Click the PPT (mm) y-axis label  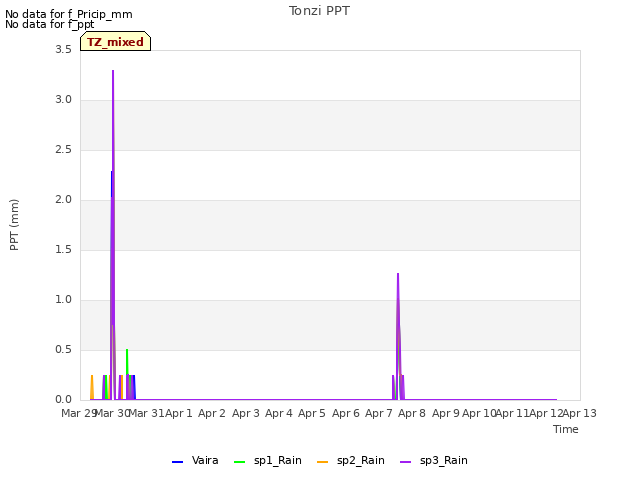[x=14, y=225]
